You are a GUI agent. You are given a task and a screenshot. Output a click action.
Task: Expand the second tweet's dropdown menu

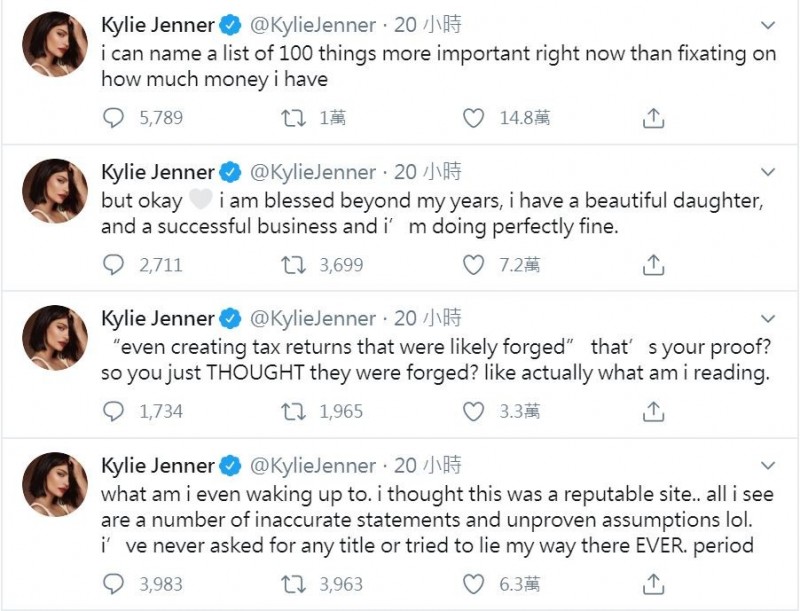click(x=768, y=172)
